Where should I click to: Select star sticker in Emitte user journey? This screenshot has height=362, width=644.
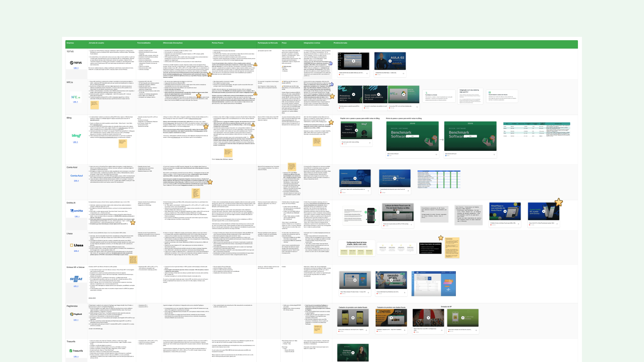(133, 222)
